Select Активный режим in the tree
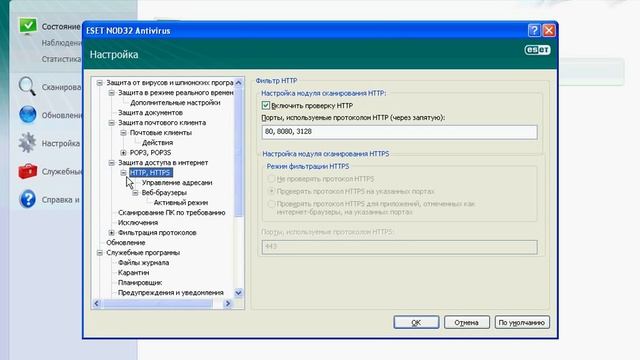 coord(181,203)
